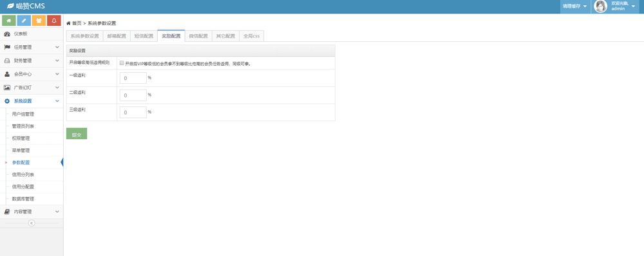Collapse the 系统设置 menu chevron

click(x=57, y=101)
